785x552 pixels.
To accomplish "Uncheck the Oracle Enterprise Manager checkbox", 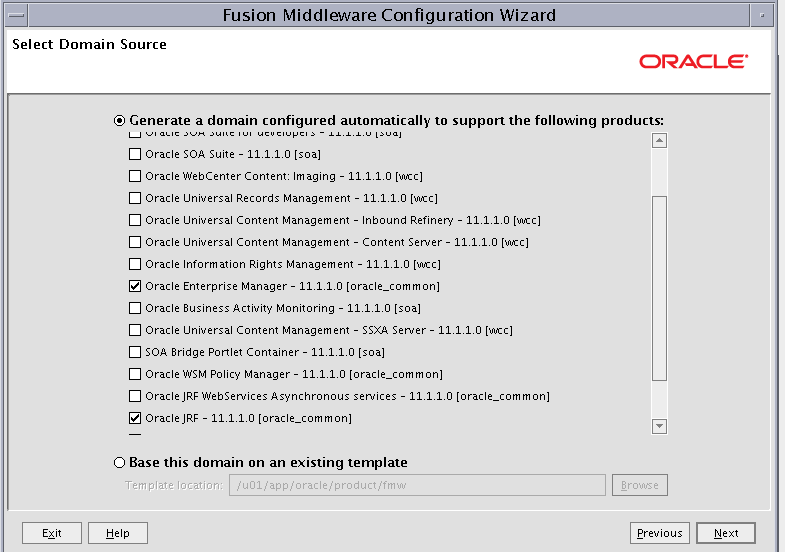I will click(x=135, y=286).
